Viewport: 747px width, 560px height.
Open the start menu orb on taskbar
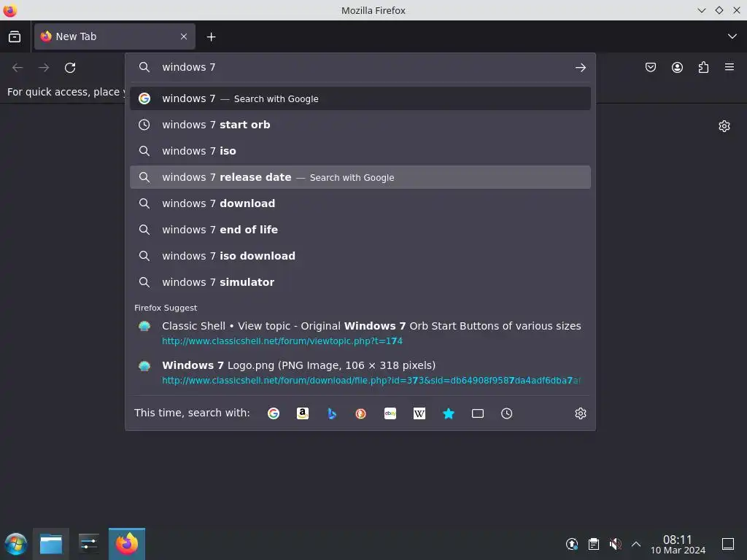[x=16, y=544]
